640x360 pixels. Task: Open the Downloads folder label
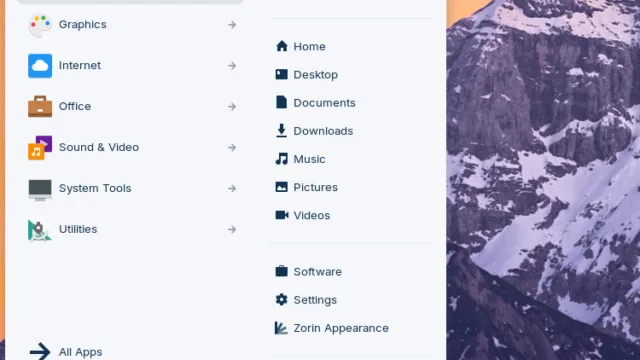[x=323, y=131]
